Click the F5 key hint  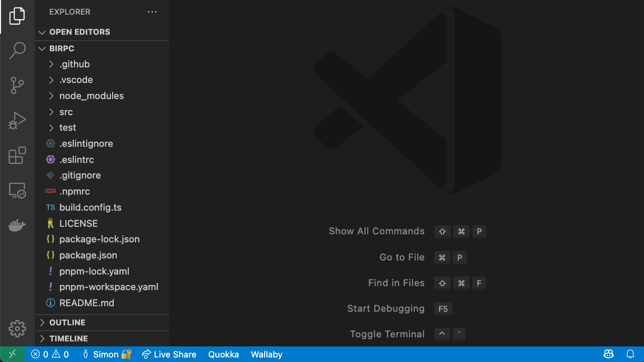click(x=443, y=309)
